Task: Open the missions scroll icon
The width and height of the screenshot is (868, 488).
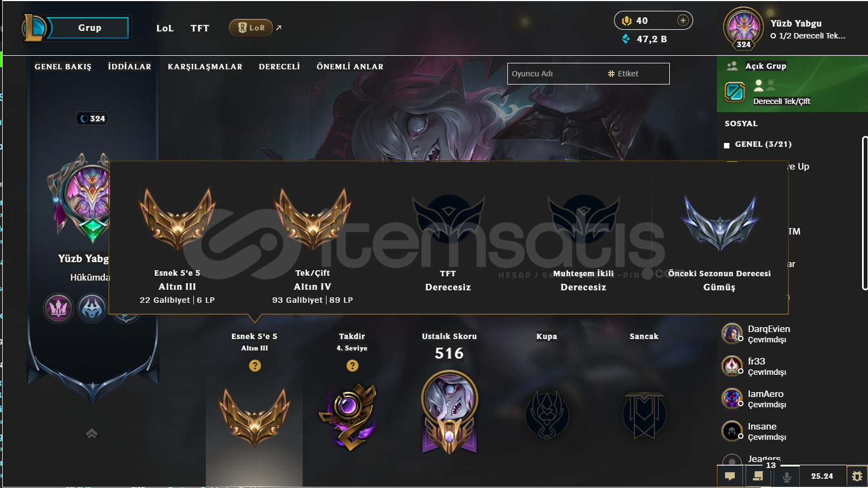Action: click(x=758, y=476)
